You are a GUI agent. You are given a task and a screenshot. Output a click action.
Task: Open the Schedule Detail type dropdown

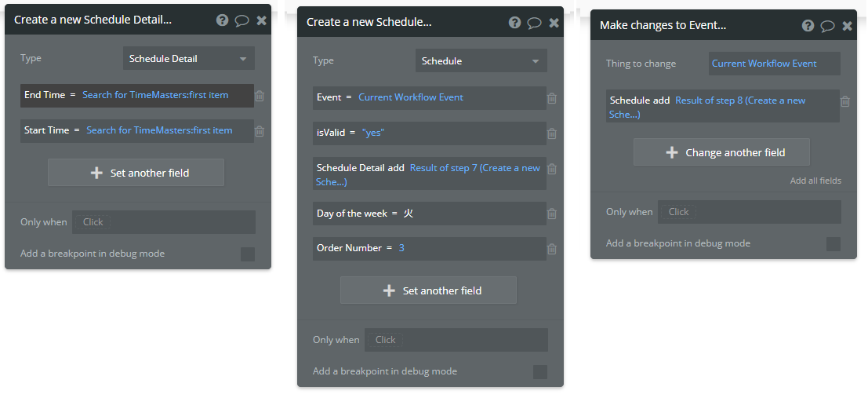pyautogui.click(x=188, y=59)
